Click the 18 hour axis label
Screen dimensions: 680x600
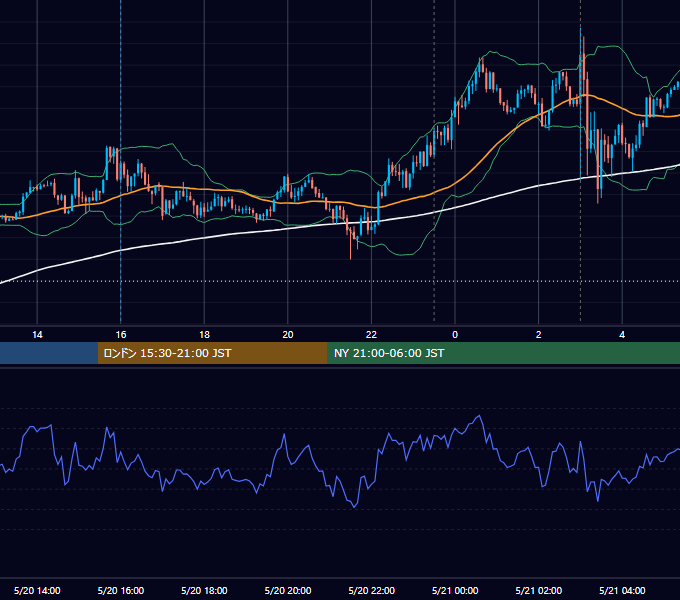(x=204, y=335)
